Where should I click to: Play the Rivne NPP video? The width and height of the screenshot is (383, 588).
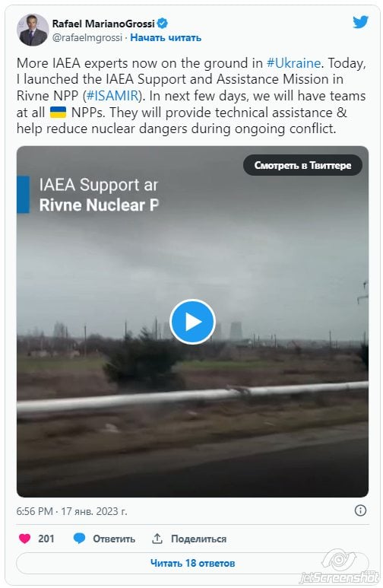tap(192, 322)
